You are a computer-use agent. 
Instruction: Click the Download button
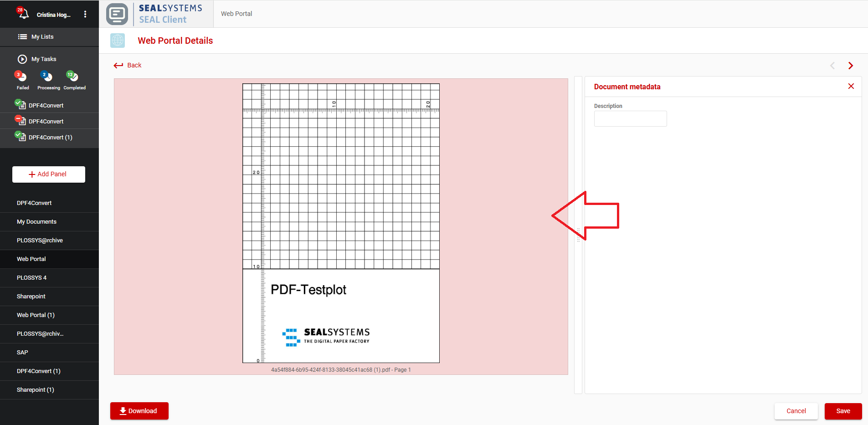(x=139, y=411)
